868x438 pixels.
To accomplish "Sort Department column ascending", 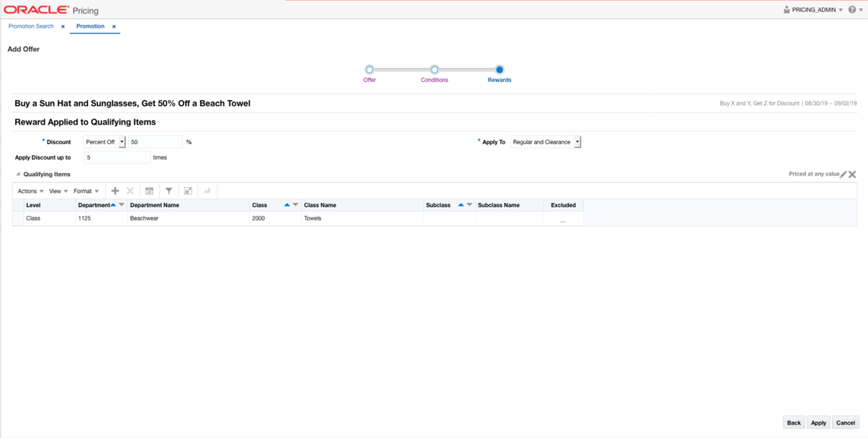I will (x=113, y=204).
